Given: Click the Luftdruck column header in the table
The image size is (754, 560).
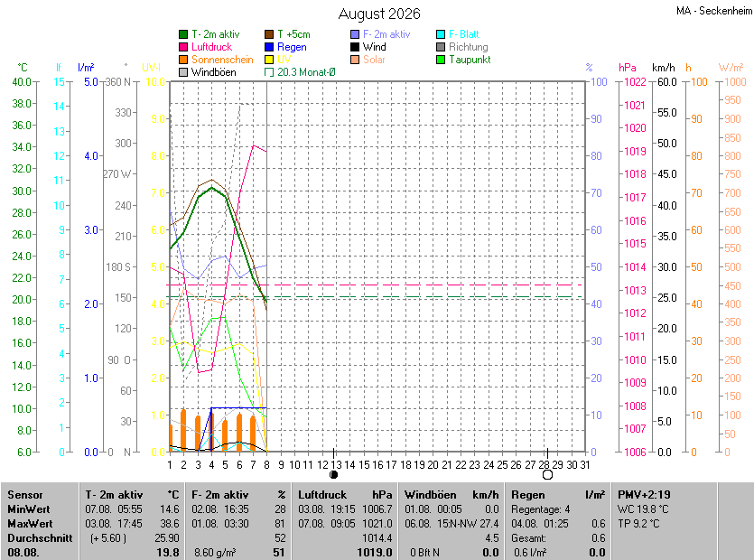Looking at the screenshot, I should click(x=322, y=495).
